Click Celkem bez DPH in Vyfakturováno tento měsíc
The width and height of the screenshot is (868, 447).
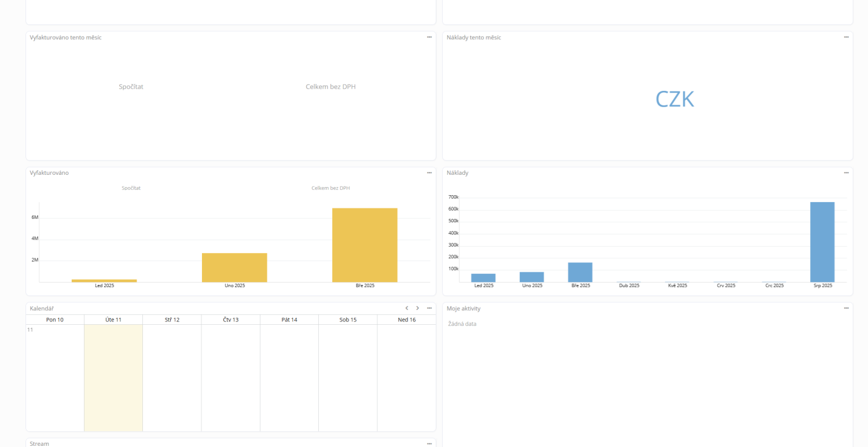click(x=330, y=87)
